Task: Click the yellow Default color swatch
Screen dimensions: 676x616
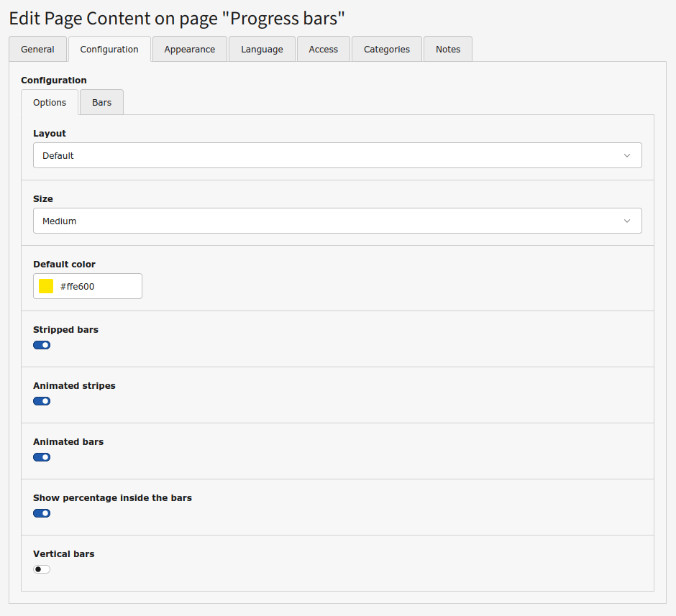Action: pyautogui.click(x=46, y=286)
